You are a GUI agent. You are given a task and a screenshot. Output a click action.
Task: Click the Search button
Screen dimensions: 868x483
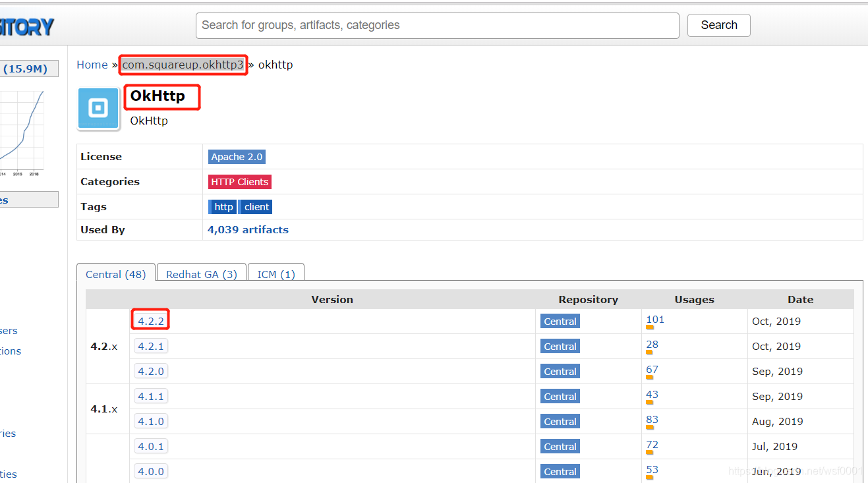(x=718, y=25)
